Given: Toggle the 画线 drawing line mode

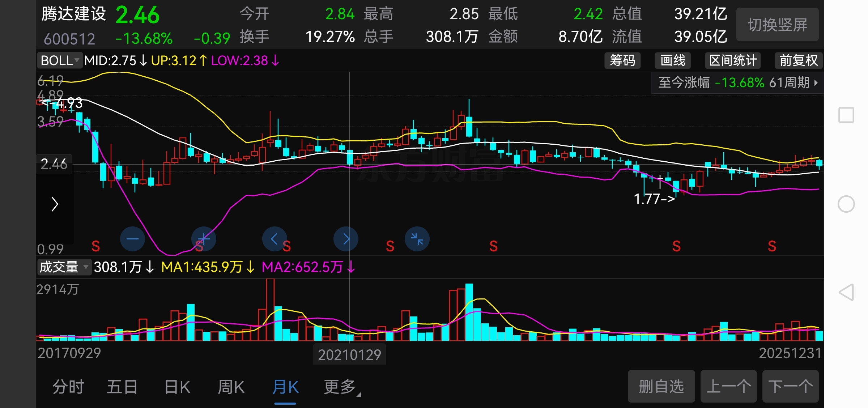Looking at the screenshot, I should click(673, 60).
